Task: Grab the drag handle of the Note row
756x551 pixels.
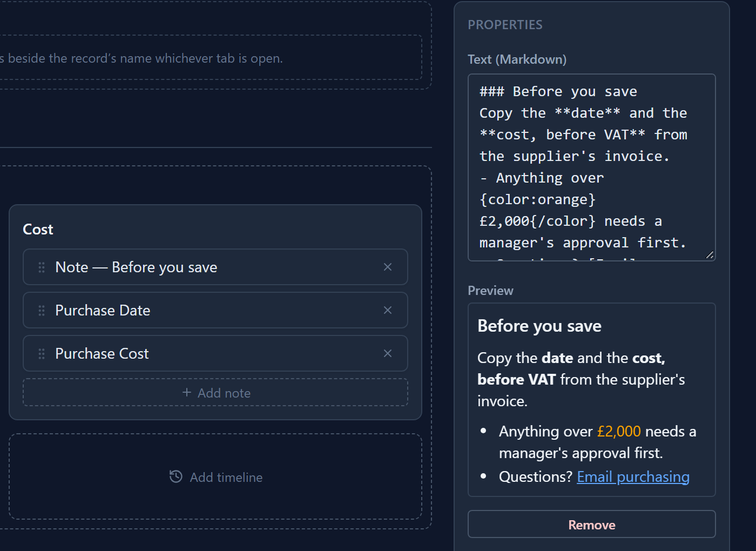Action: [x=42, y=267]
